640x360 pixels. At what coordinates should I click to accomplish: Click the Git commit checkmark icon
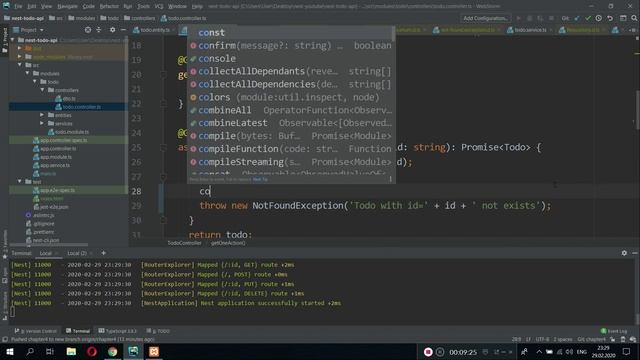588,18
